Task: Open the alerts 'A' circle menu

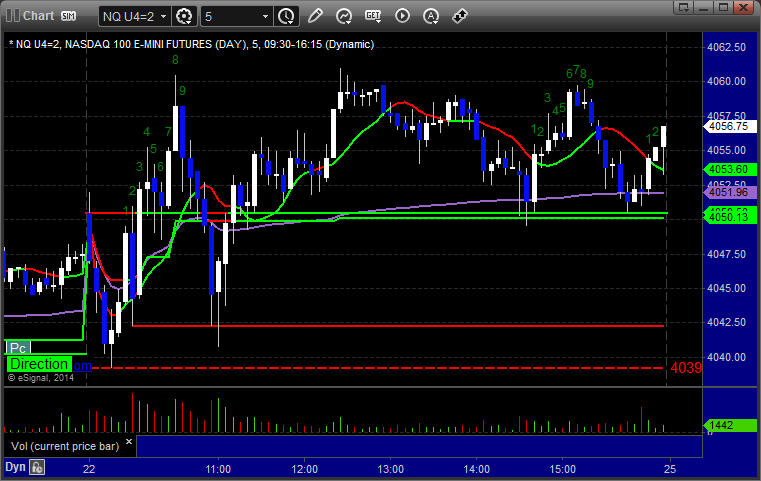Action: click(431, 17)
